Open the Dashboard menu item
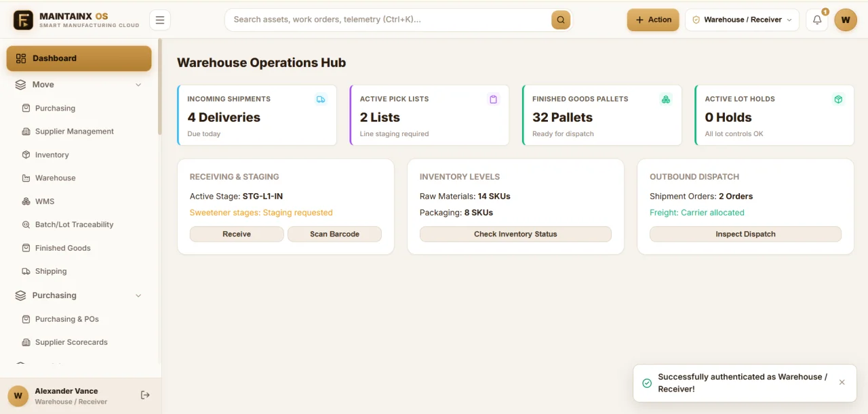Screen dimensions: 868x414 pyautogui.click(x=79, y=58)
